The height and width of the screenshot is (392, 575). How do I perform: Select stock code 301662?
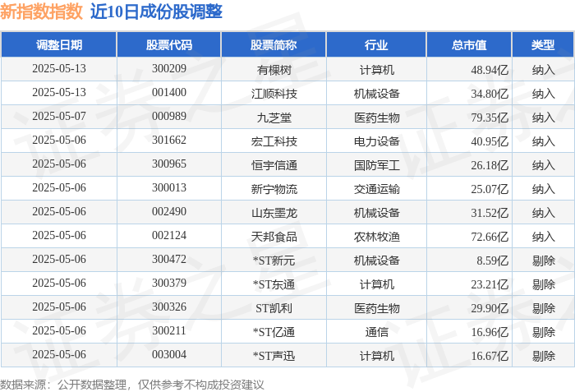point(169,141)
